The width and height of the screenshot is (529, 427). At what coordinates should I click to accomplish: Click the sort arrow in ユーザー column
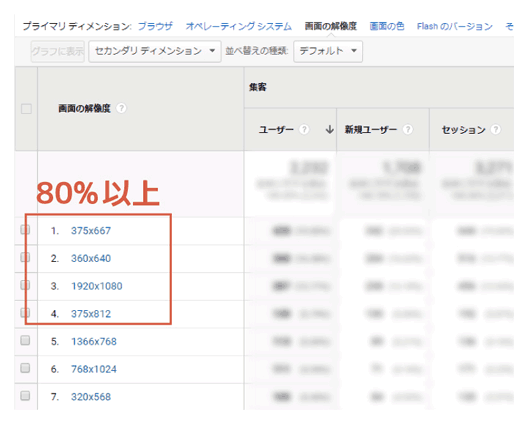pyautogui.click(x=330, y=129)
